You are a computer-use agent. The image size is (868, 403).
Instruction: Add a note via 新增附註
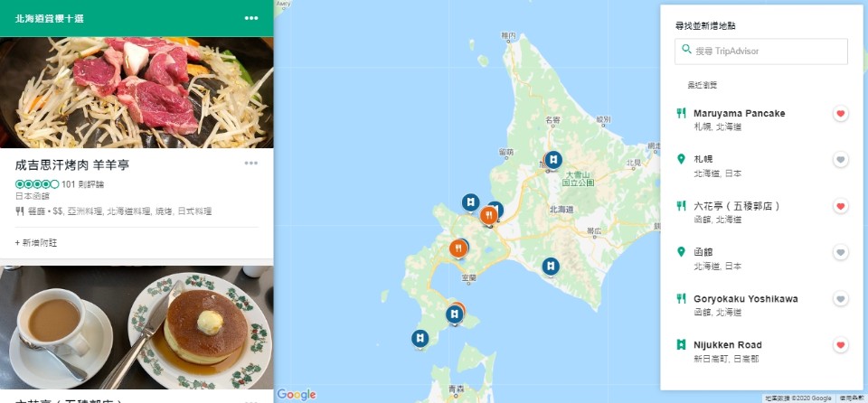[x=36, y=242]
